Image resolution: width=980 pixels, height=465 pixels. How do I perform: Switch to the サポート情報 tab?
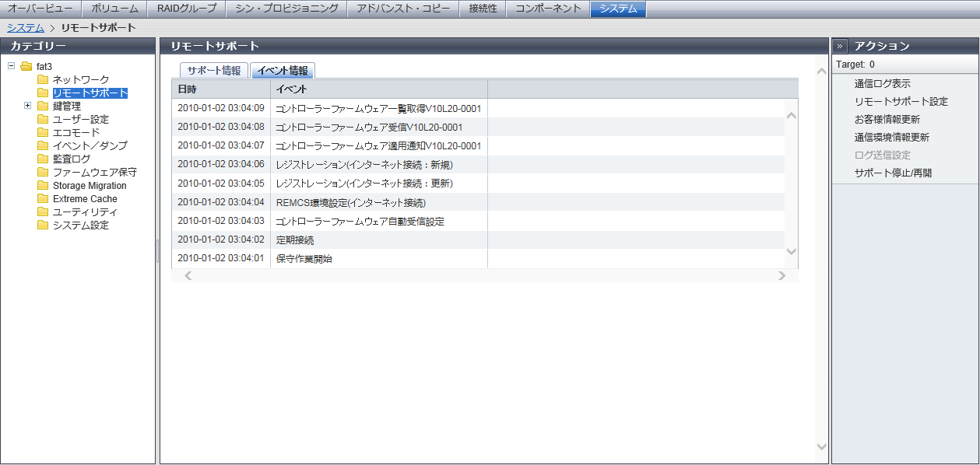click(x=214, y=71)
